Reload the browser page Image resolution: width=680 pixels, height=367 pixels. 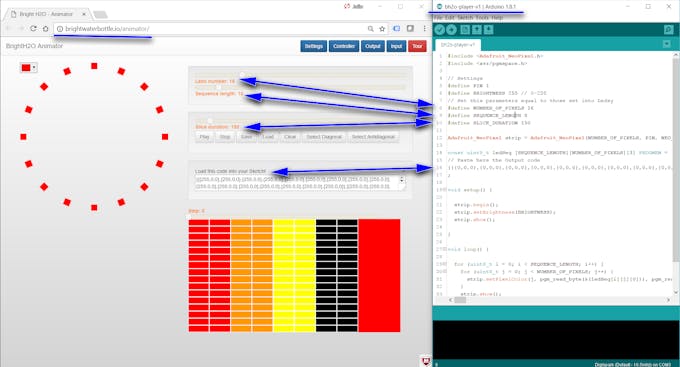(33, 29)
